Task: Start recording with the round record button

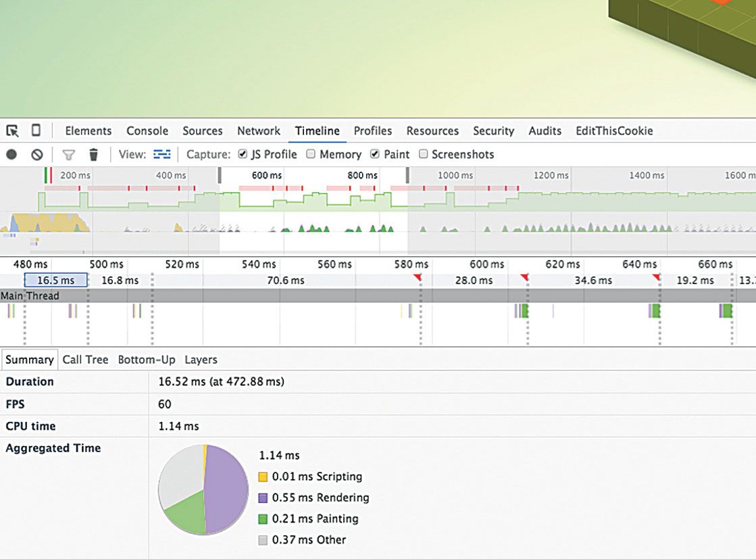Action: [11, 154]
